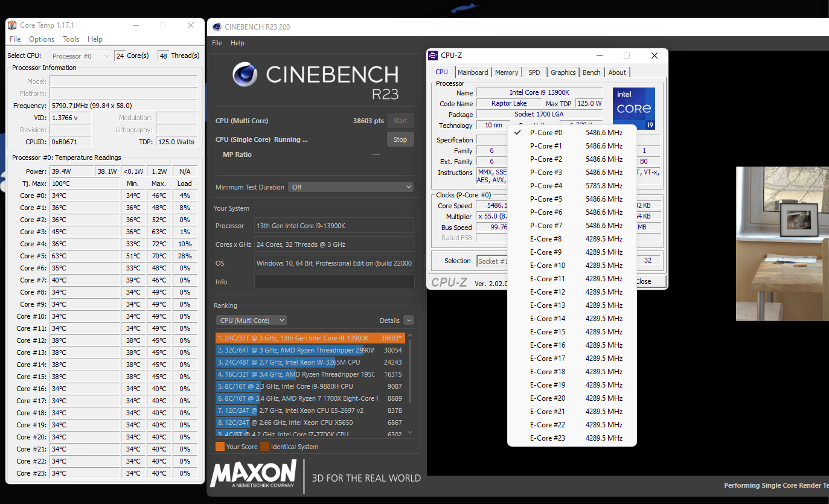This screenshot has height=504, width=829.
Task: Click the CPU-Z Name field Intel Core i9 13900K
Action: 539,92
